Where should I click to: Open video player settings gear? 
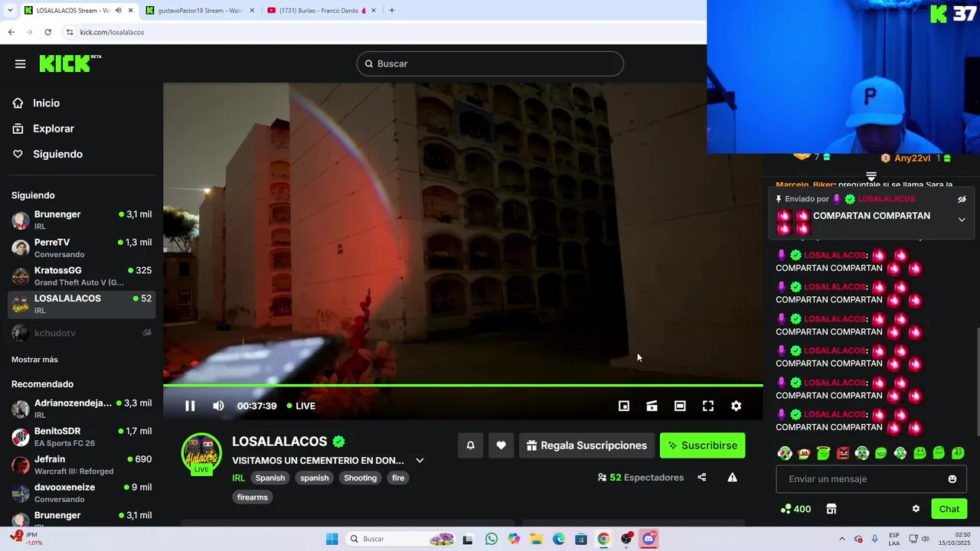click(736, 406)
